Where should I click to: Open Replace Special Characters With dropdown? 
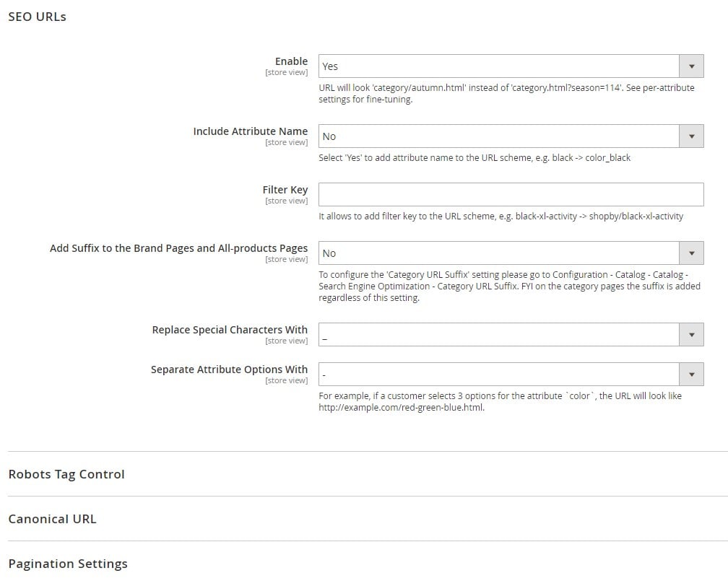[511, 335]
